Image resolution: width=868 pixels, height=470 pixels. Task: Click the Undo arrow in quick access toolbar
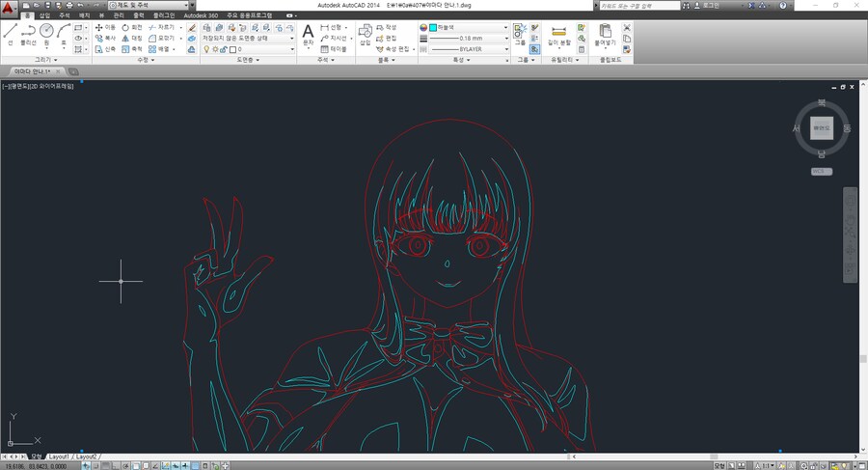point(81,5)
